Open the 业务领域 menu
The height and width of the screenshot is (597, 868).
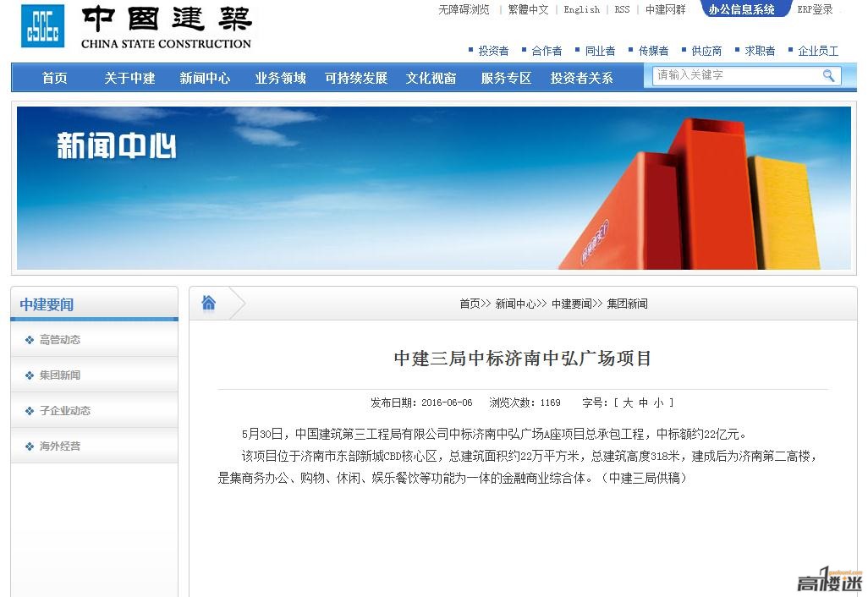click(280, 78)
